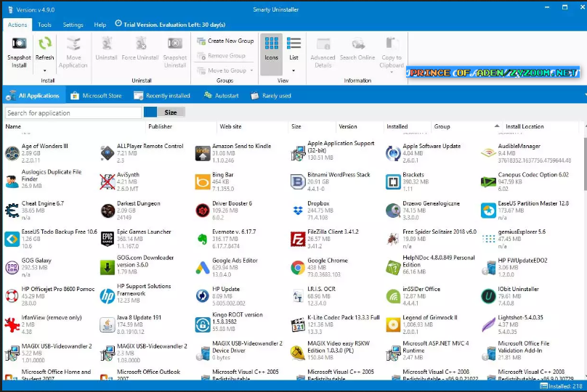
Task: Select the Google Ads Editor icon
Action: point(203,267)
